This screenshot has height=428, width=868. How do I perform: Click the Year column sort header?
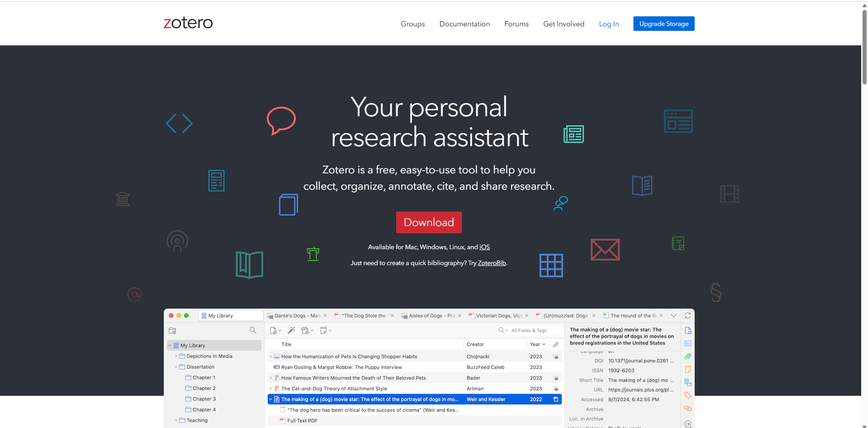pyautogui.click(x=538, y=344)
